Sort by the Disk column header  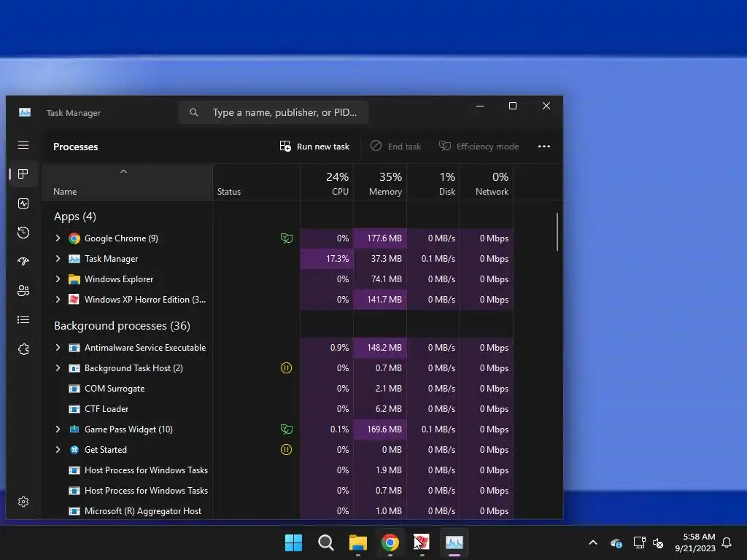pyautogui.click(x=433, y=182)
